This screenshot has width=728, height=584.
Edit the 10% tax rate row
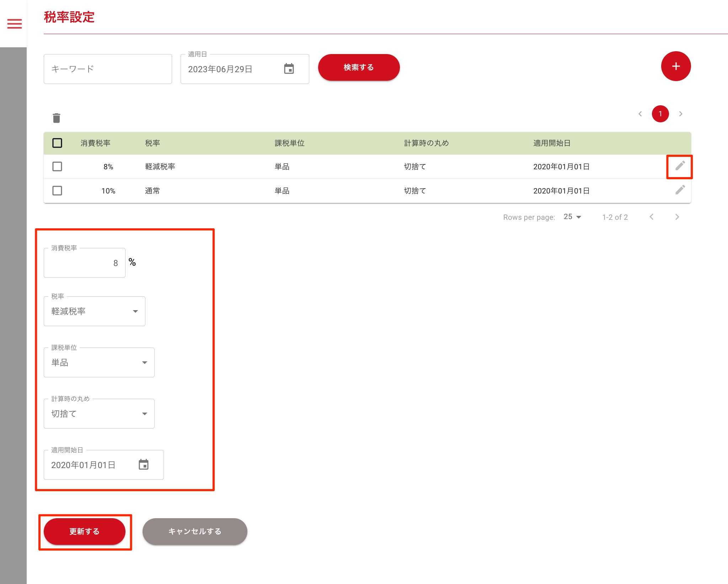point(680,190)
